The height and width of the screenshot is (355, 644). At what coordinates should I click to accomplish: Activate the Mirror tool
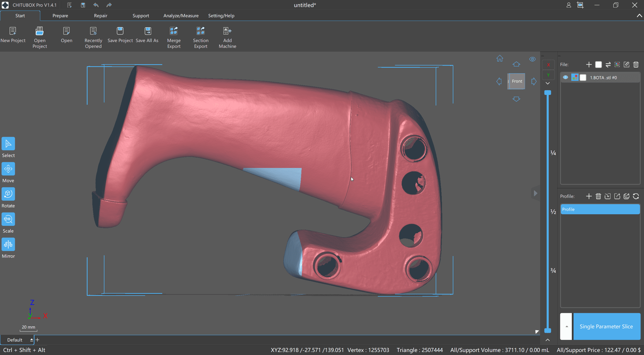coord(8,244)
